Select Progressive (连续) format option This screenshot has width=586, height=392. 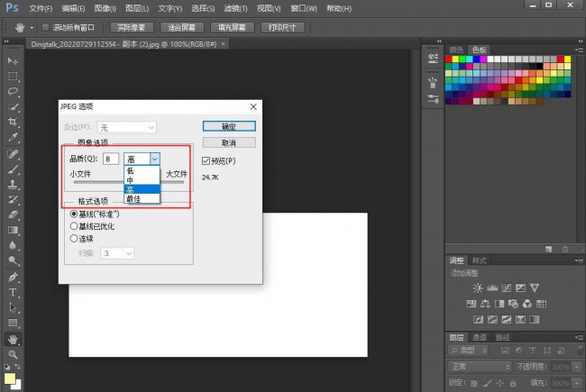pyautogui.click(x=74, y=239)
